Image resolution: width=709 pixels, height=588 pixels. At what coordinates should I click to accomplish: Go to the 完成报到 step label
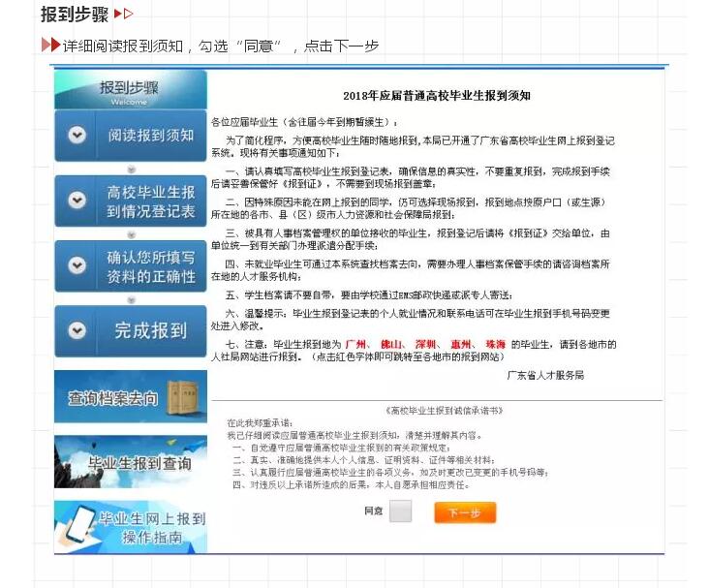coord(150,330)
